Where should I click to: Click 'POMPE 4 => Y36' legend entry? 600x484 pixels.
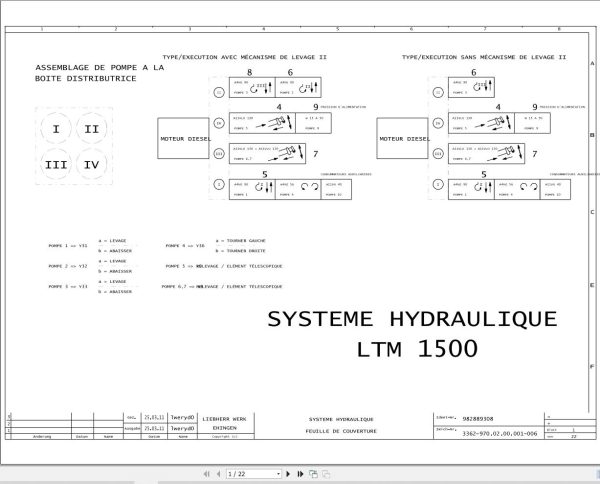185,246
